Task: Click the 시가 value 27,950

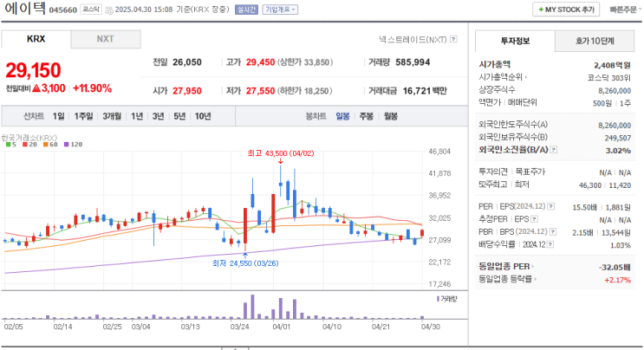Action: pos(187,91)
